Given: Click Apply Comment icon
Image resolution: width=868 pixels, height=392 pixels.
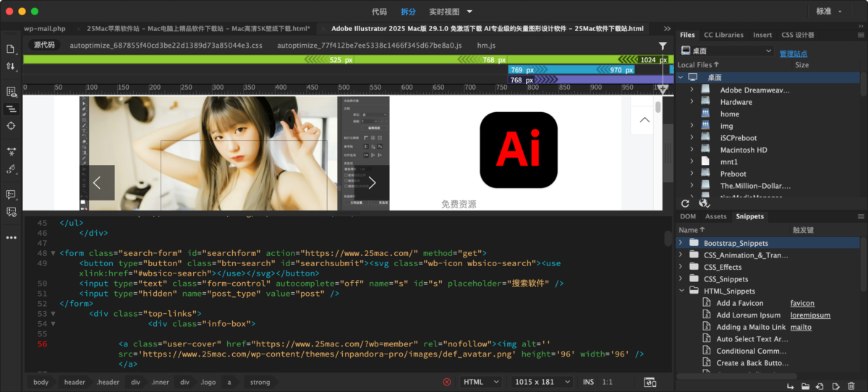Looking at the screenshot, I should [11, 195].
